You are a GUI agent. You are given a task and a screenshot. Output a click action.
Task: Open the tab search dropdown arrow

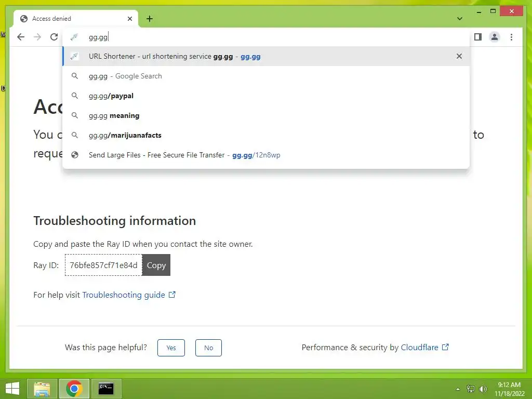pyautogui.click(x=460, y=19)
